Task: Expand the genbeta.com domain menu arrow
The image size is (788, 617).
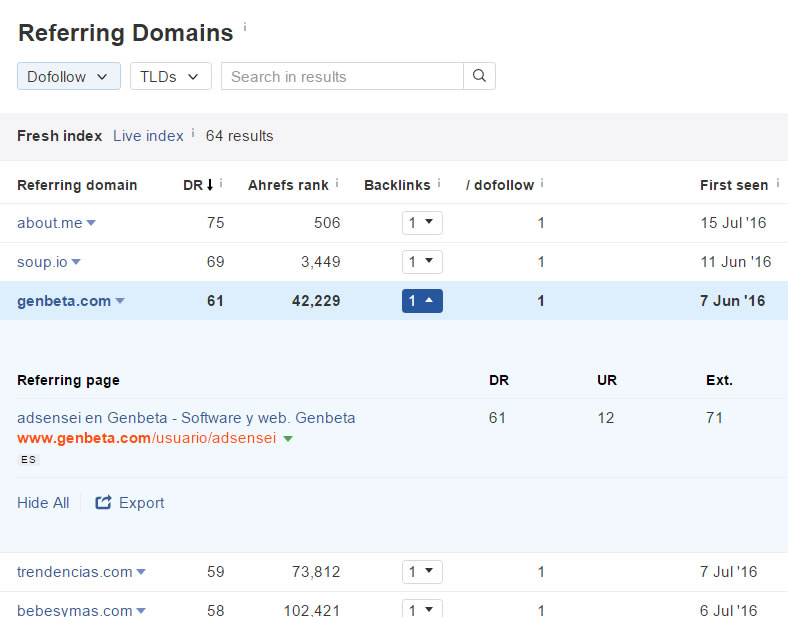Action: pyautogui.click(x=120, y=301)
